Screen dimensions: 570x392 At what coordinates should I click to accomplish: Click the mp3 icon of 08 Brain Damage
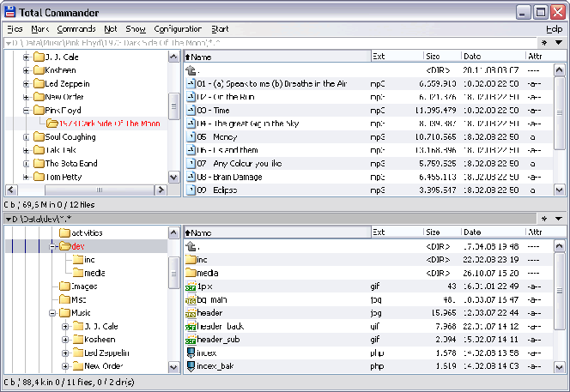click(x=191, y=177)
